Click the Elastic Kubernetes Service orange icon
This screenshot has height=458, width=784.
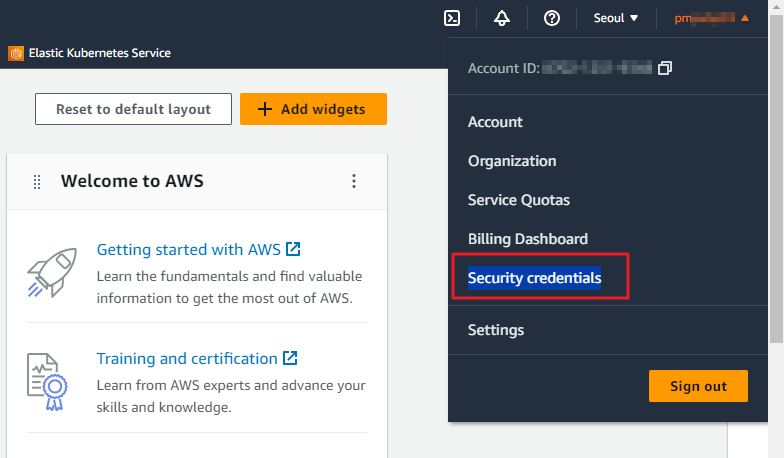[x=16, y=53]
